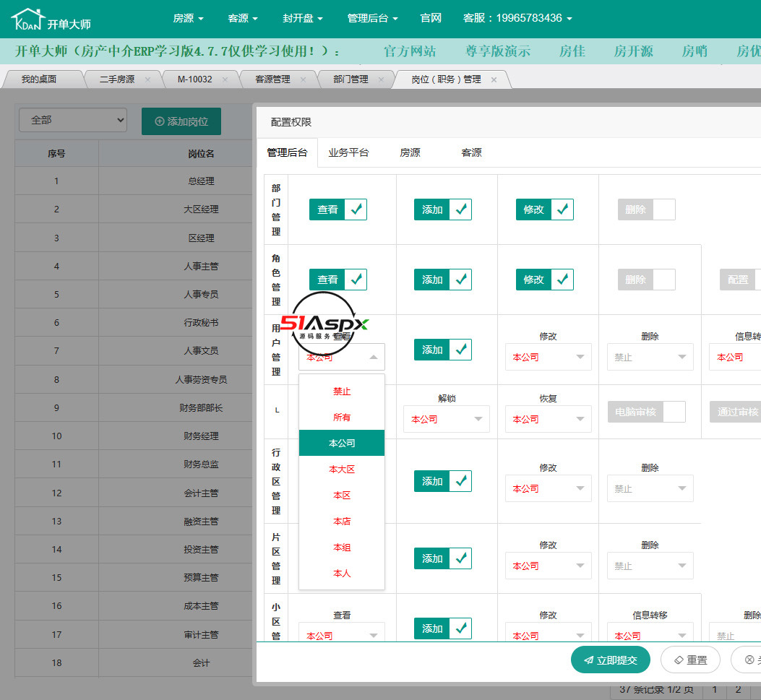
Task: Open the 房开源 link
Action: [634, 51]
